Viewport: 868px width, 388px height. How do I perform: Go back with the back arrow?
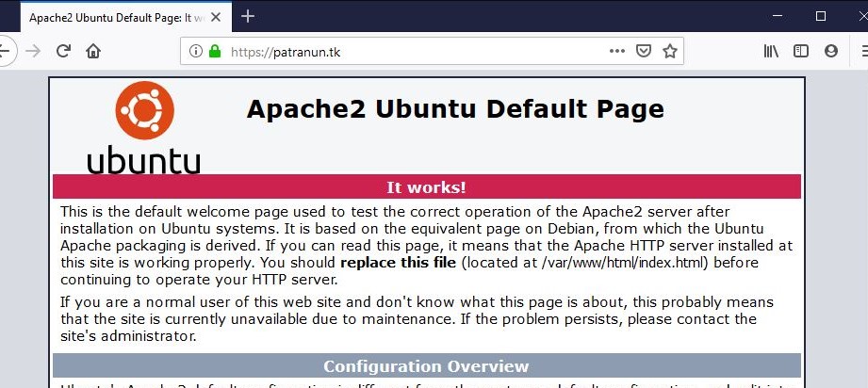tap(5, 51)
